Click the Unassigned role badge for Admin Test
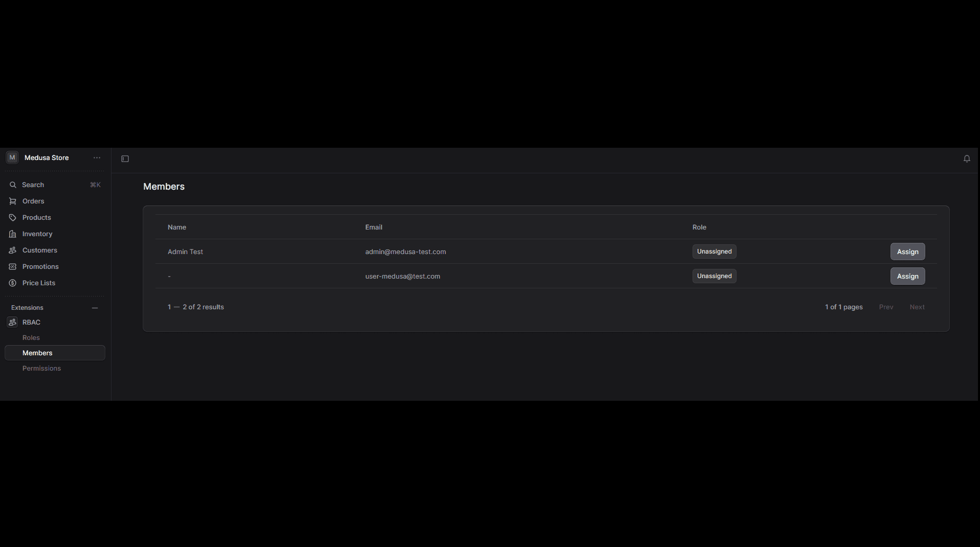The height and width of the screenshot is (547, 980). click(x=714, y=251)
